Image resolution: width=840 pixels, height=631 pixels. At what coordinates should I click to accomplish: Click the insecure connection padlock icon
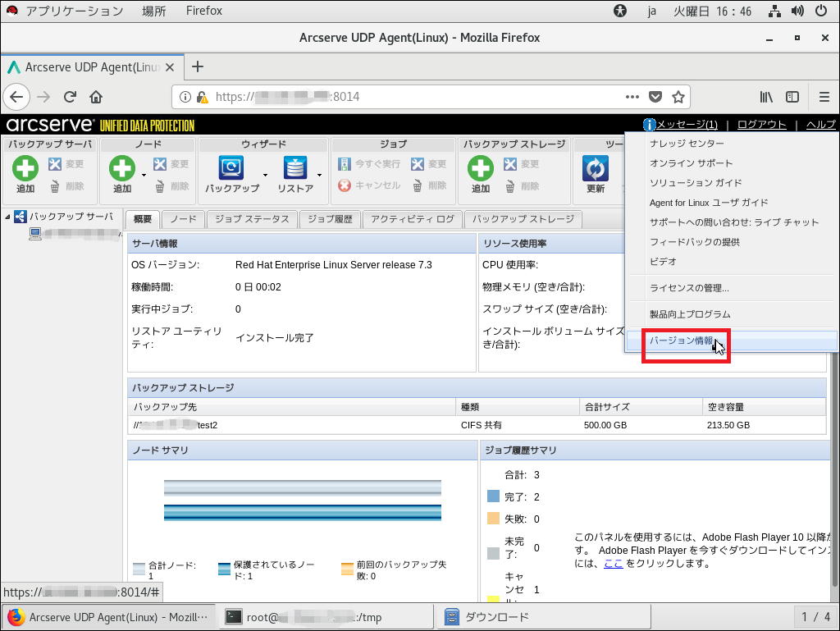point(203,97)
